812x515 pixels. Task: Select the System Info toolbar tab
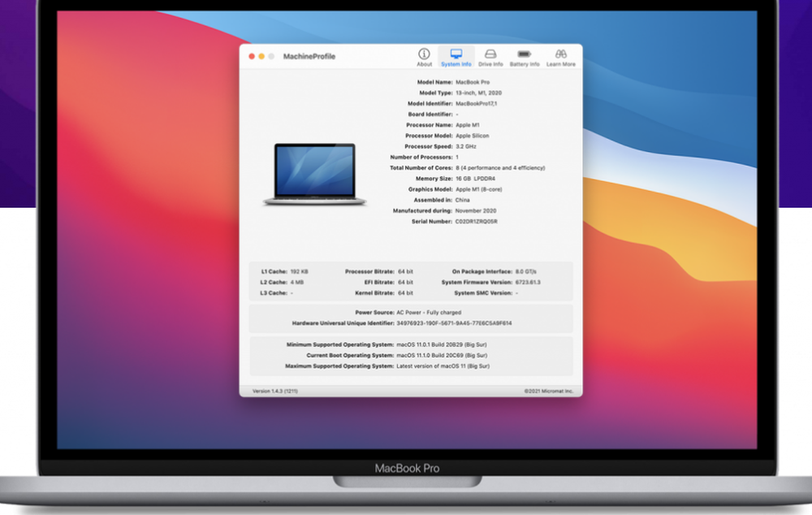click(456, 58)
